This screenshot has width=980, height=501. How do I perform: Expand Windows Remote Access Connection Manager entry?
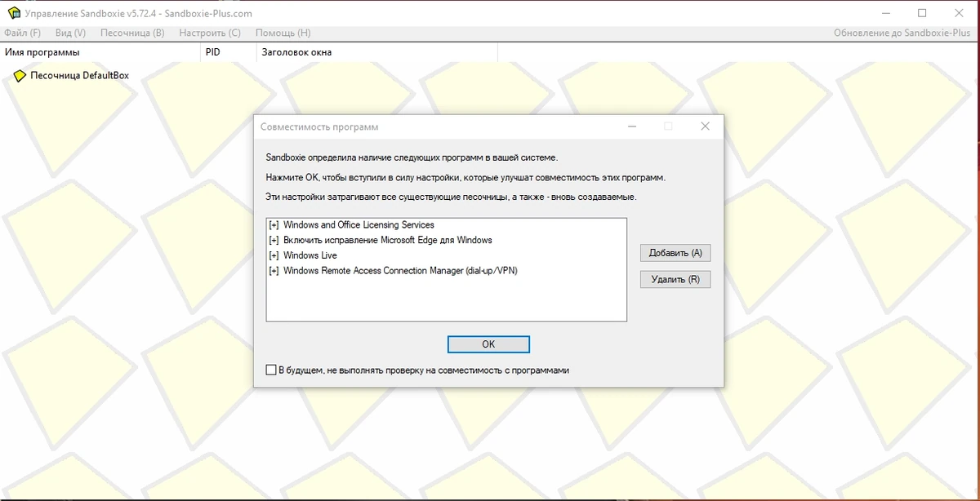[x=274, y=271]
